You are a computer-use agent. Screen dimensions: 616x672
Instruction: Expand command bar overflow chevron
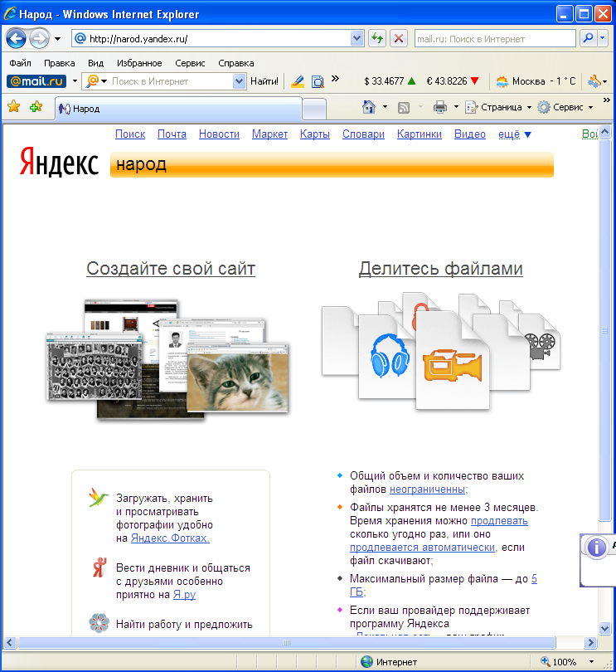[x=606, y=100]
